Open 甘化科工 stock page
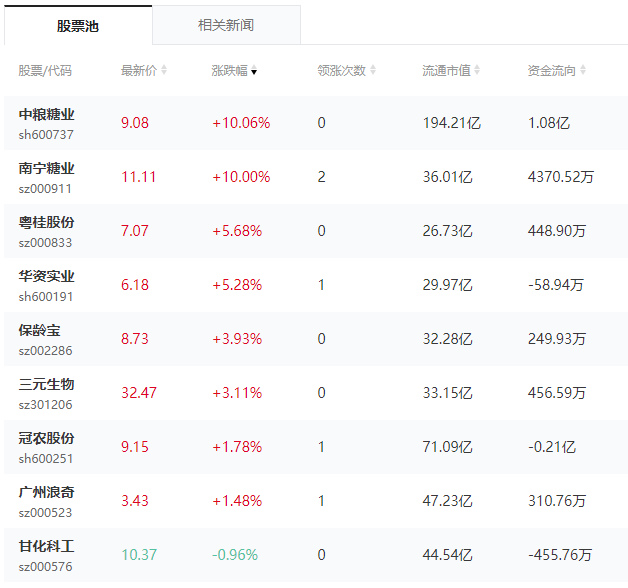628x588 pixels. pos(46,546)
